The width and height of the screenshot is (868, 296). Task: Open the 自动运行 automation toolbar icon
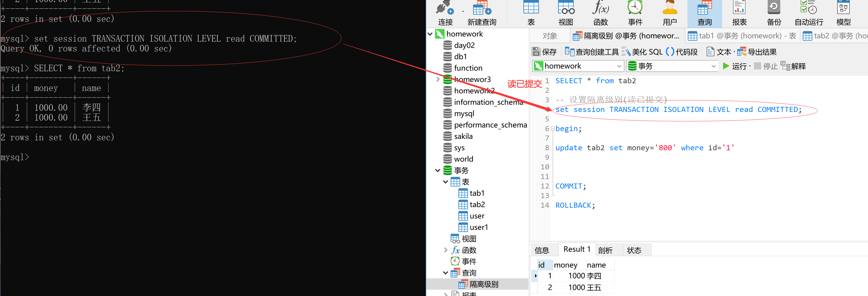click(x=809, y=13)
